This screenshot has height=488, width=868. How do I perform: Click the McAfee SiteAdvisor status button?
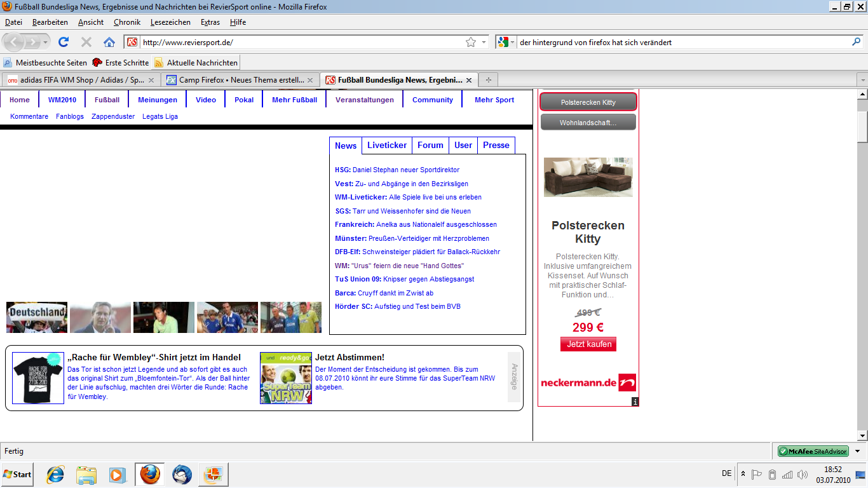click(x=813, y=451)
